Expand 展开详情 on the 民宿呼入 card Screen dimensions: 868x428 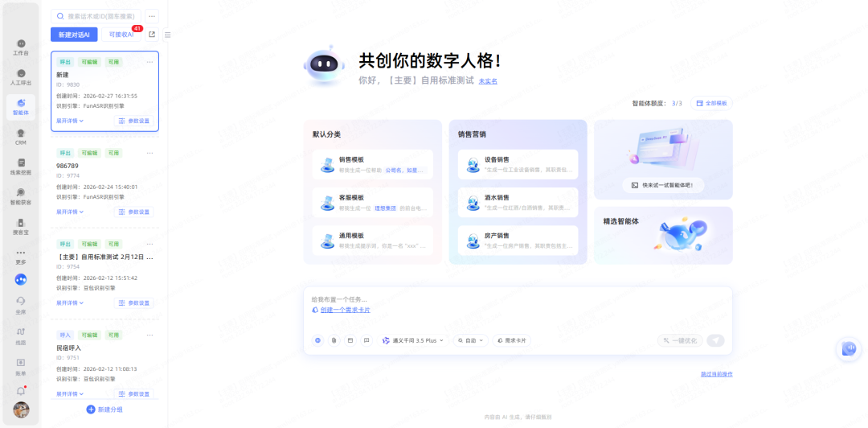70,393
